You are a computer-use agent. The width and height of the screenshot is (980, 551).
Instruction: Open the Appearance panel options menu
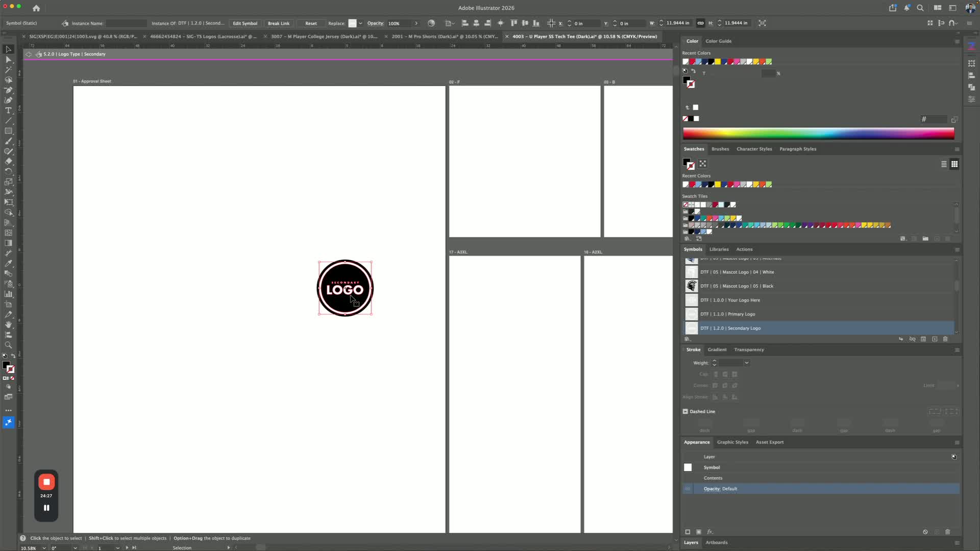click(957, 443)
